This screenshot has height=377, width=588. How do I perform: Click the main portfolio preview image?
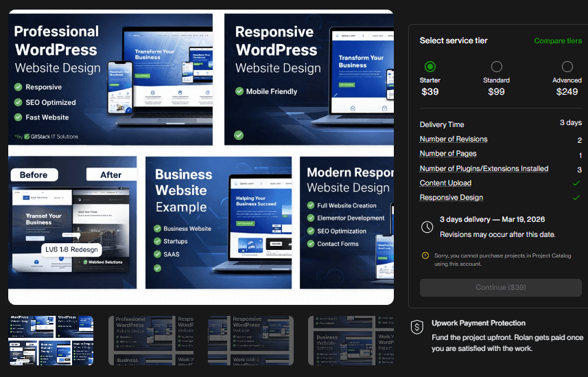(201, 157)
